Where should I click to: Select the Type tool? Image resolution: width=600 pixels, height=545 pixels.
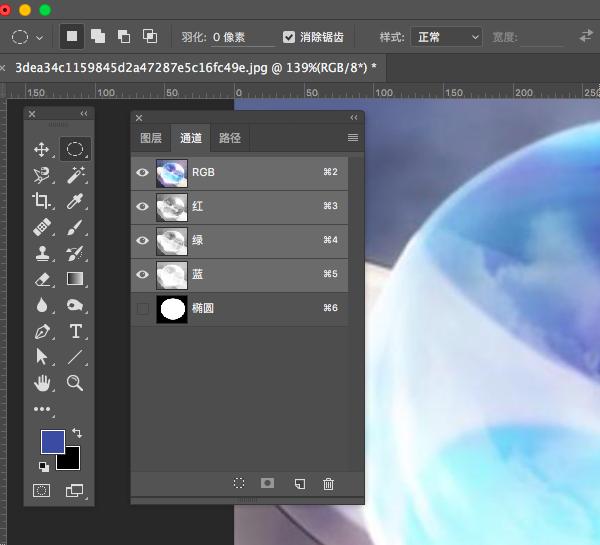[75, 331]
